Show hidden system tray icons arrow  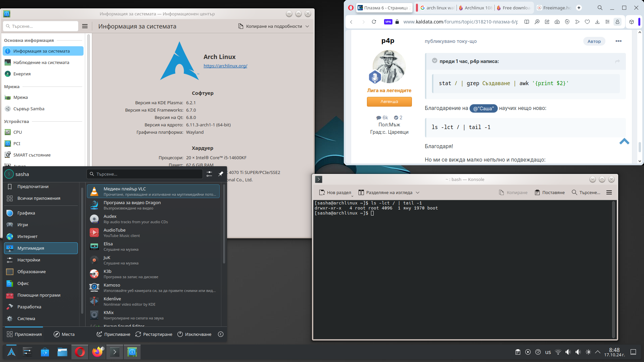598,352
